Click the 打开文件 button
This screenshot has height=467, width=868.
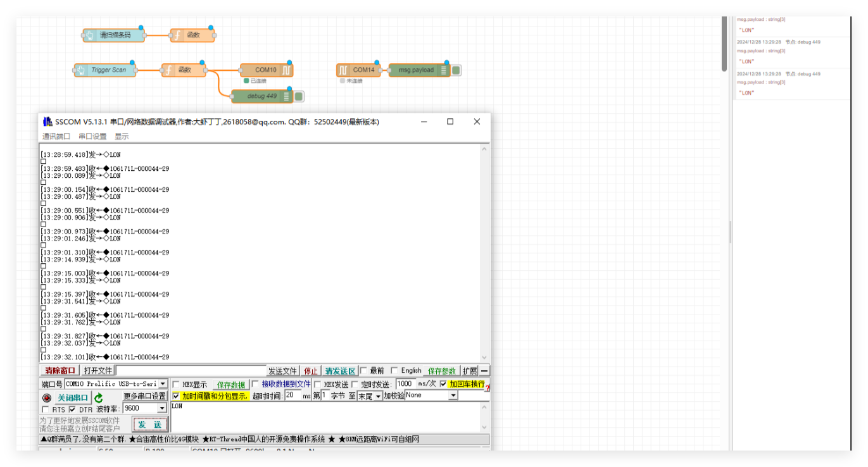coord(98,371)
